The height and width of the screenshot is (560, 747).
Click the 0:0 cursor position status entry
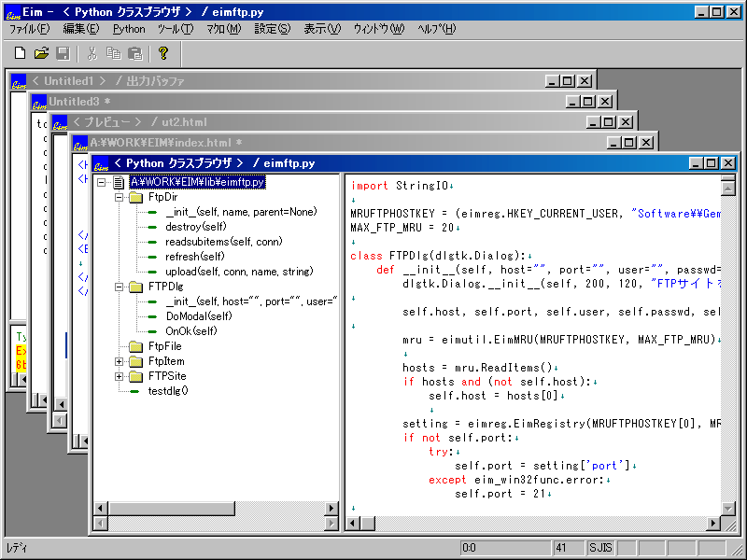(505, 548)
